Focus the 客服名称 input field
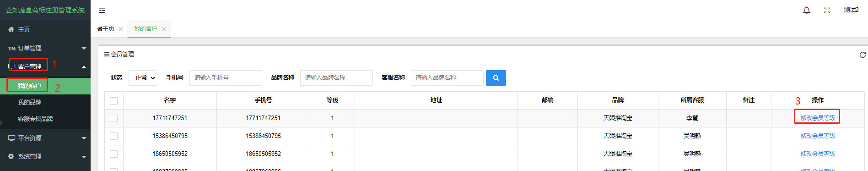The height and width of the screenshot is (171, 868). 447,78
